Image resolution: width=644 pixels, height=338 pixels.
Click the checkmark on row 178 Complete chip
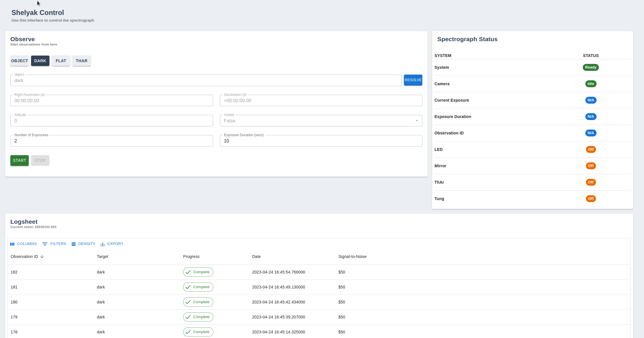[188, 332]
